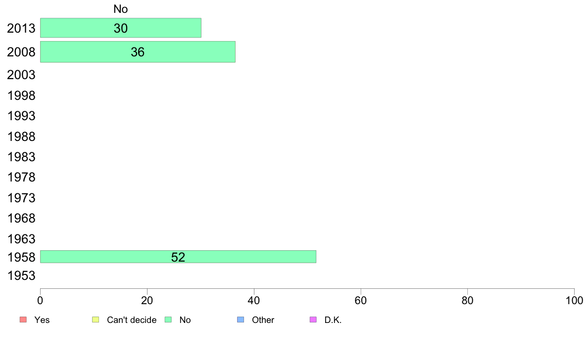Select the 2003 year label
The width and height of the screenshot is (588, 364).
(21, 75)
